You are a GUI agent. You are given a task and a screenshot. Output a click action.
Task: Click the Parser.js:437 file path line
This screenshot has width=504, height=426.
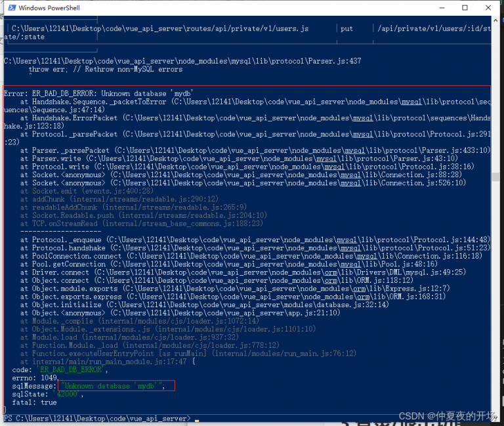(182, 61)
